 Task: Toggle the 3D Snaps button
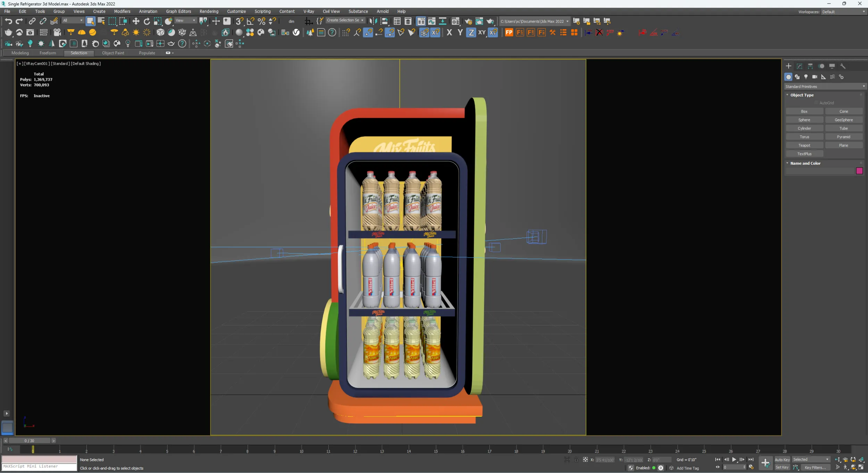(x=239, y=21)
